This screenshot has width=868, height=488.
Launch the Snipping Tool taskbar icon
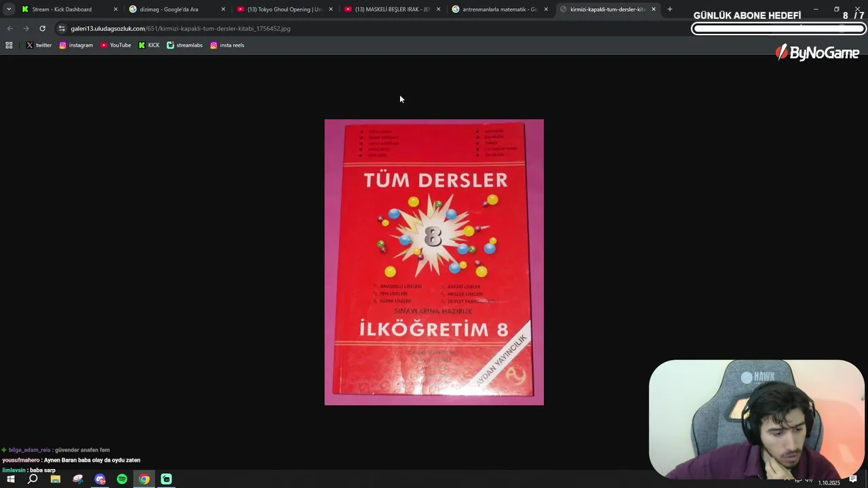point(78,479)
